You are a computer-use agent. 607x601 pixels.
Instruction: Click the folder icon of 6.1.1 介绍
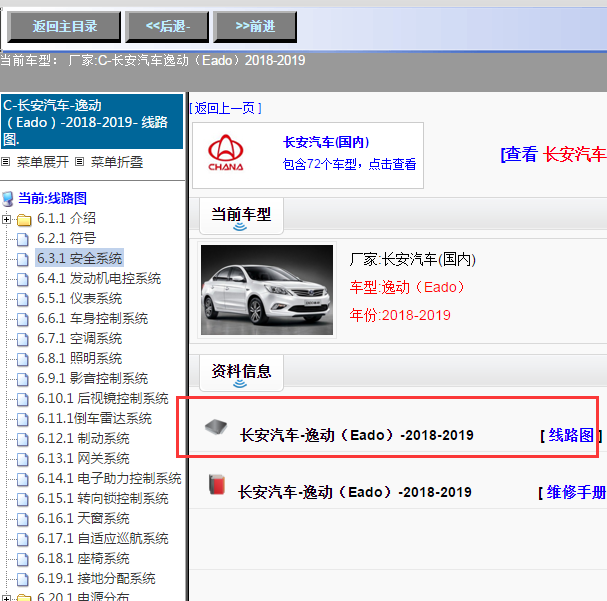(24, 220)
